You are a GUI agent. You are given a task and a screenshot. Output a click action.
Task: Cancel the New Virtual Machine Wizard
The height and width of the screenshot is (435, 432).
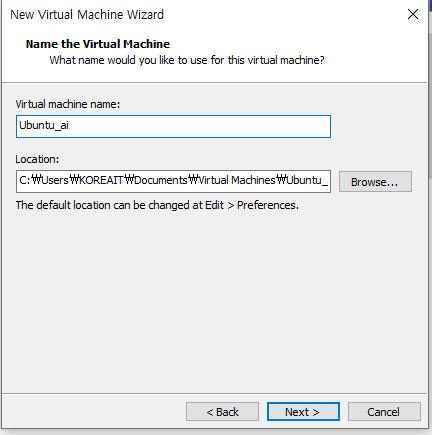[x=384, y=412]
